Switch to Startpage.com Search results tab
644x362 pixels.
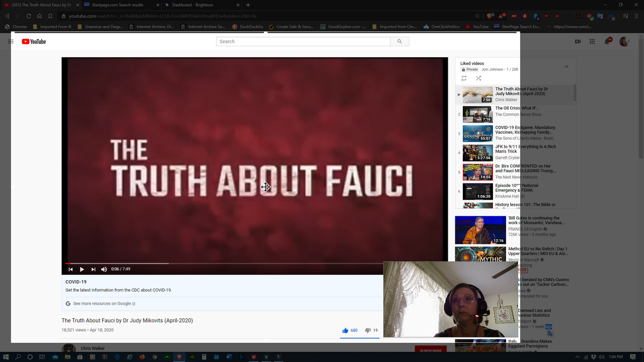(118, 5)
